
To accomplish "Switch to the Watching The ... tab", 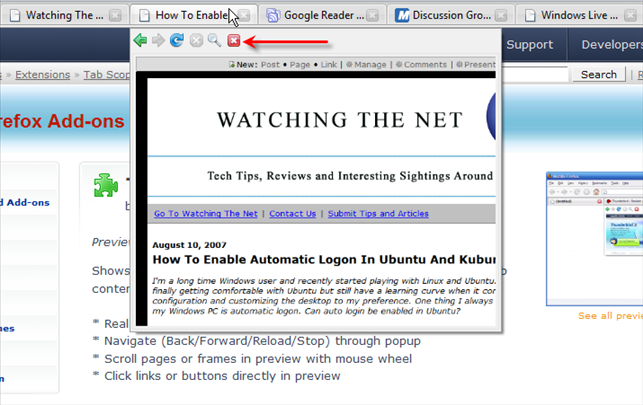I will tap(64, 16).
